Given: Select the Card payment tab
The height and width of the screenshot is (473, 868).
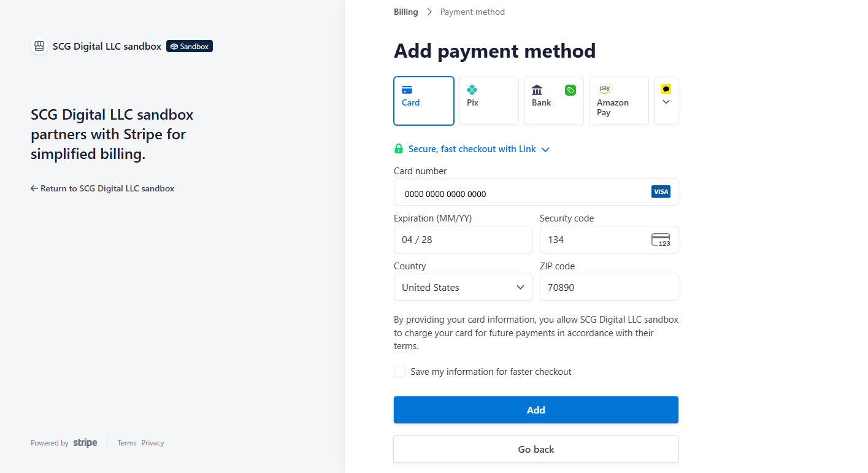Looking at the screenshot, I should [x=424, y=101].
